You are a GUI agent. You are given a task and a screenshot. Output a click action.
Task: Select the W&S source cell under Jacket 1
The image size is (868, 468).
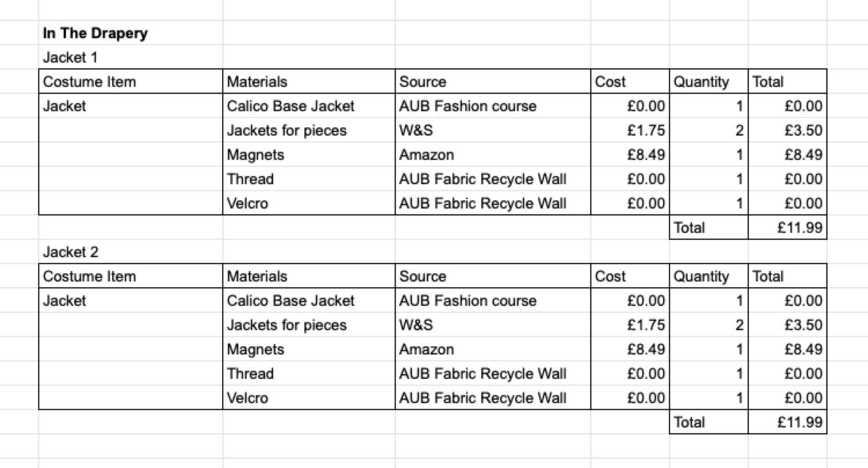click(x=416, y=130)
